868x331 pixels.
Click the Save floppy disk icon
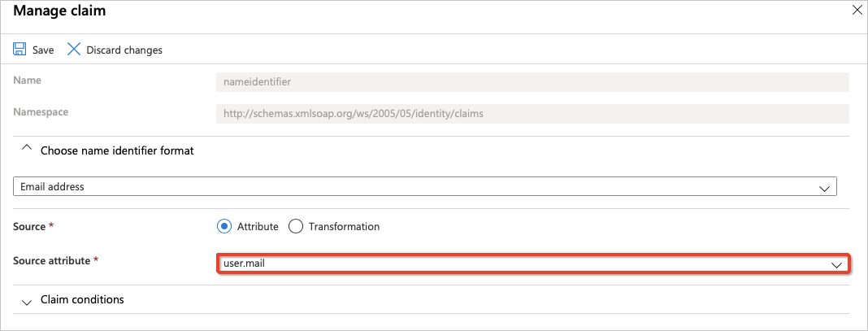coord(20,50)
